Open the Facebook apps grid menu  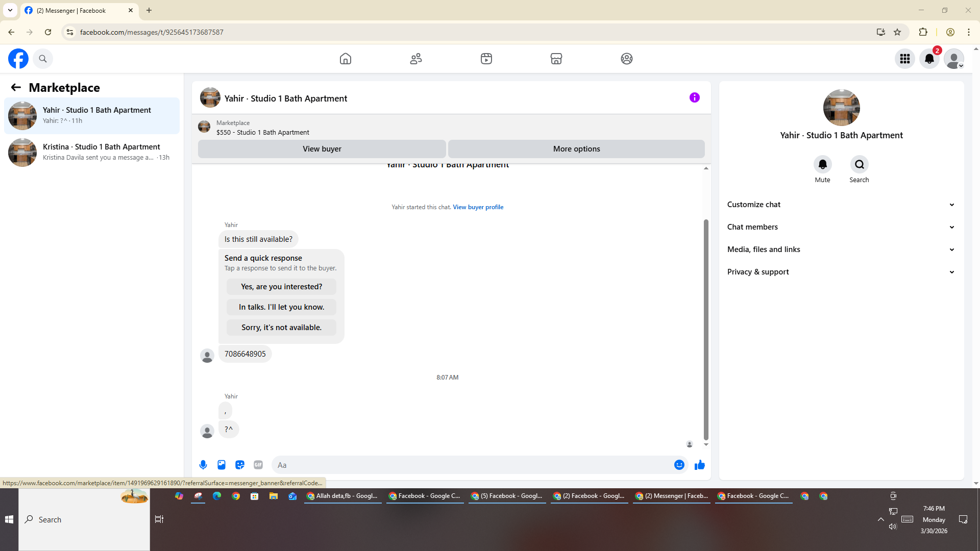[904, 59]
